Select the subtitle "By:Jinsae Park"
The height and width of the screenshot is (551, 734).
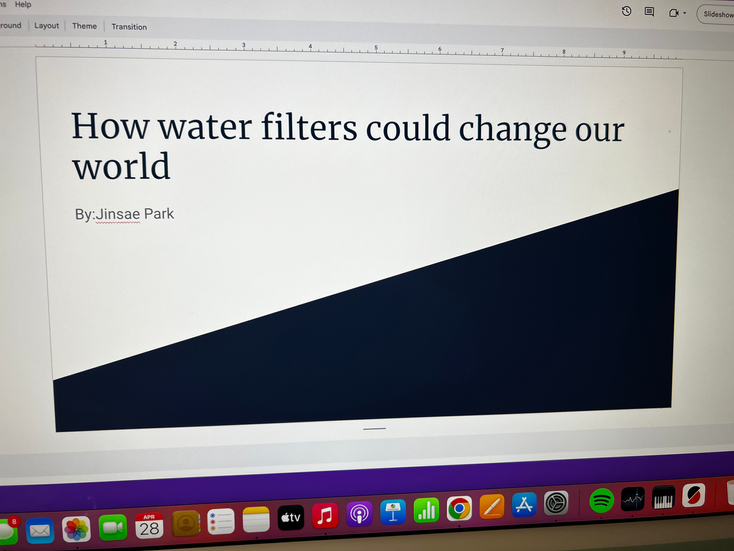pos(124,214)
